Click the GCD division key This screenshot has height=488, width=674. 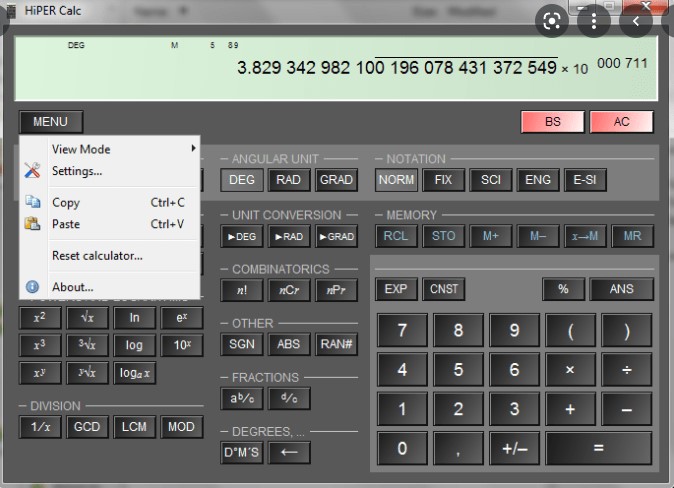point(87,427)
